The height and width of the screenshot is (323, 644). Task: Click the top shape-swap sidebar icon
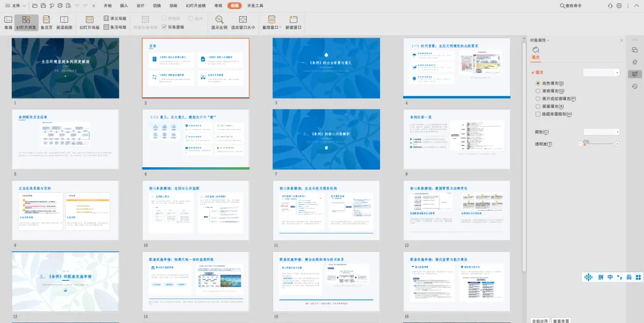click(634, 50)
